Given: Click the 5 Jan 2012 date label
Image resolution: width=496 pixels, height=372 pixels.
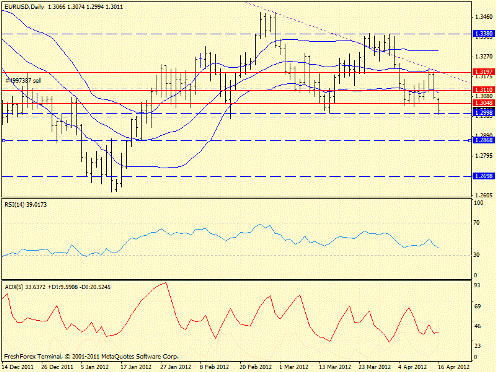Looking at the screenshot, I should 96,367.
